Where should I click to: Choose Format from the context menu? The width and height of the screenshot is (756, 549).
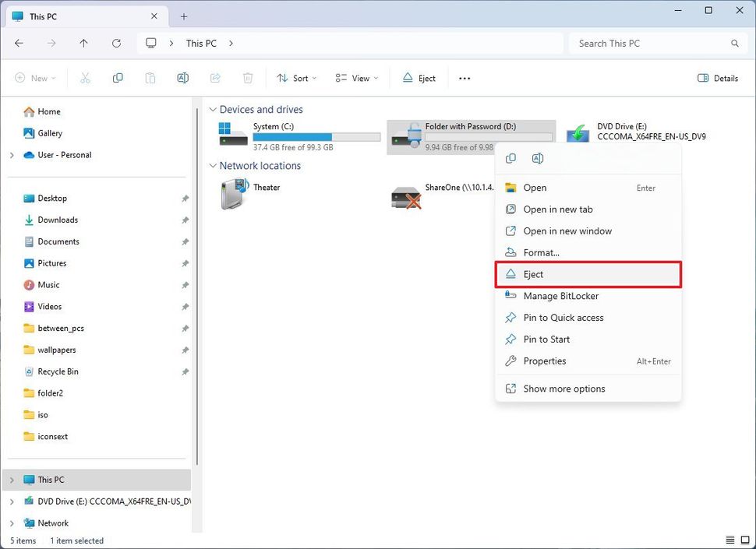coord(539,252)
